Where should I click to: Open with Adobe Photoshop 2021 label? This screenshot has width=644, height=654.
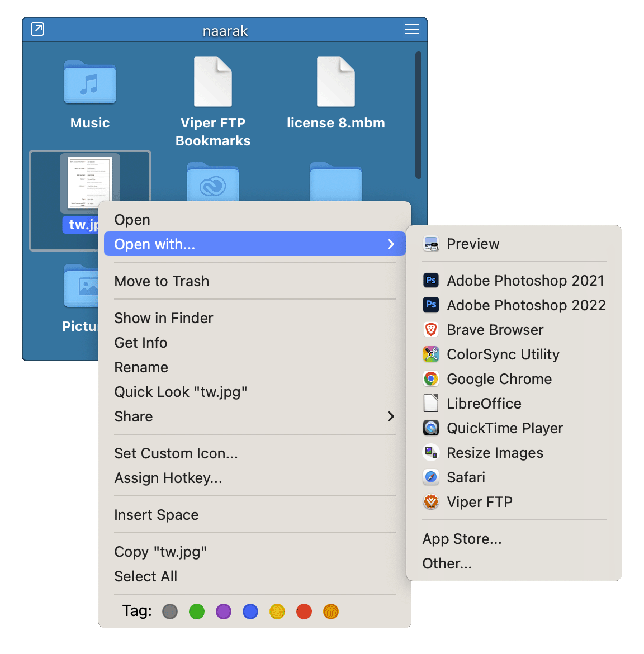pyautogui.click(x=525, y=280)
